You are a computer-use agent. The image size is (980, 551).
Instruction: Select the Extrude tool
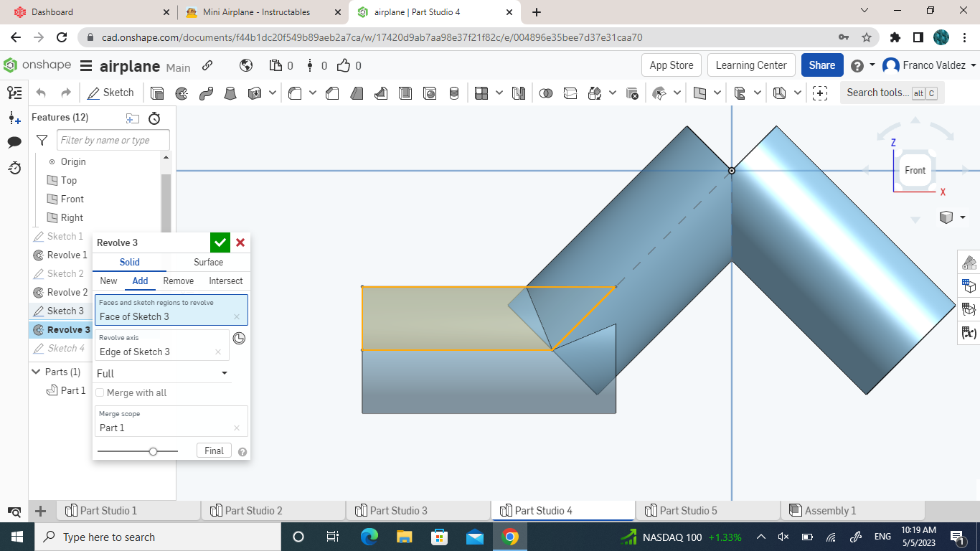click(156, 93)
